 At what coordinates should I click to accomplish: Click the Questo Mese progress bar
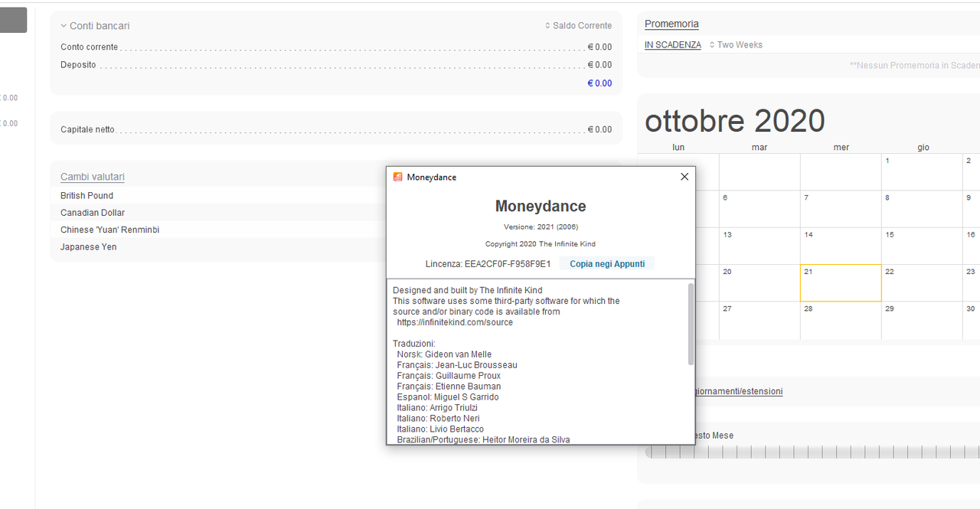point(813,452)
